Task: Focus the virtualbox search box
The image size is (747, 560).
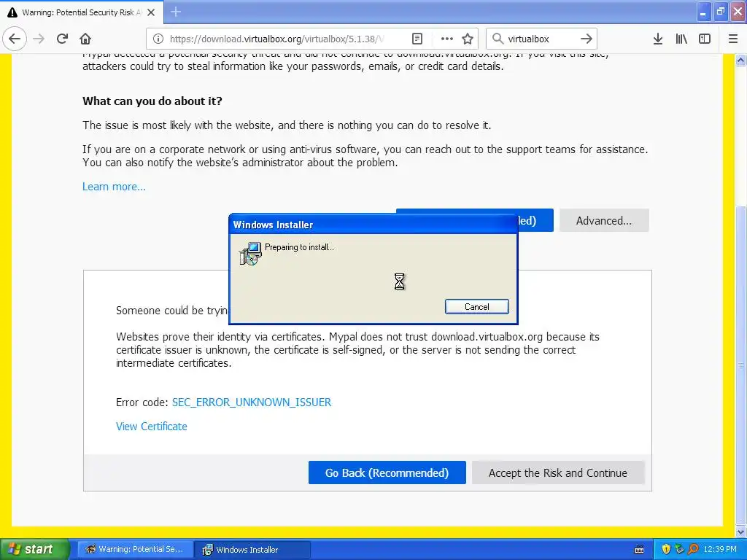Action: [x=541, y=39]
